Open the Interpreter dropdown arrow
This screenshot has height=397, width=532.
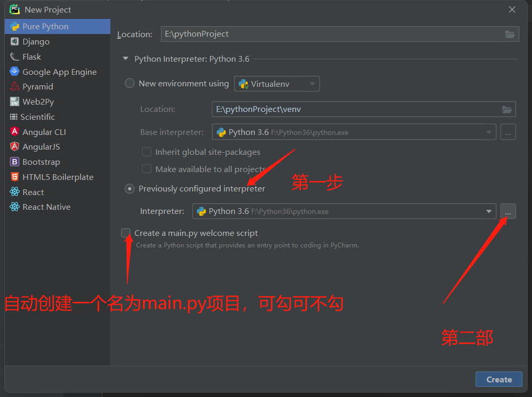pyautogui.click(x=489, y=211)
